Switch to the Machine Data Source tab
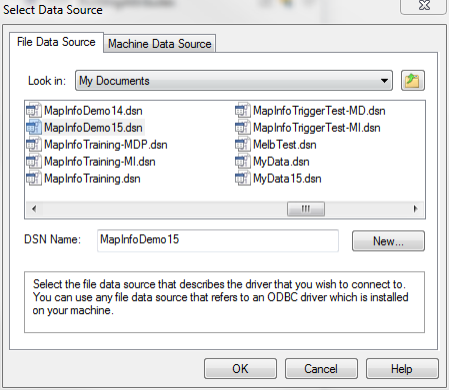The image size is (449, 390). point(160,44)
